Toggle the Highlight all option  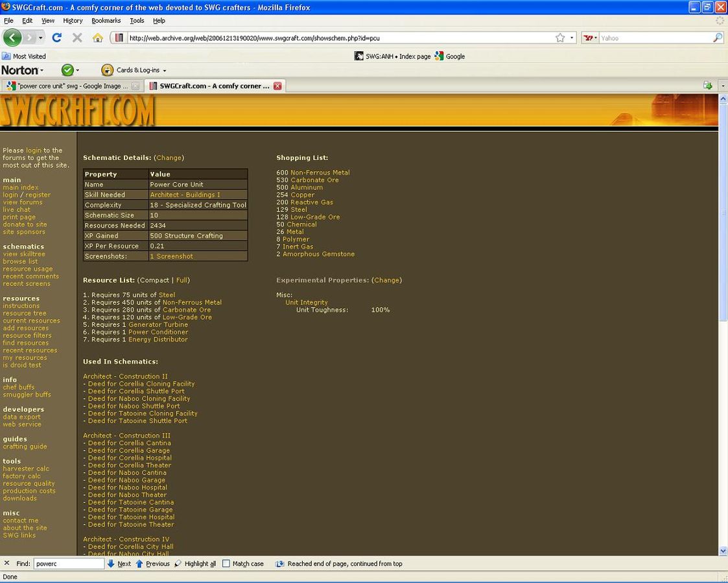click(195, 564)
